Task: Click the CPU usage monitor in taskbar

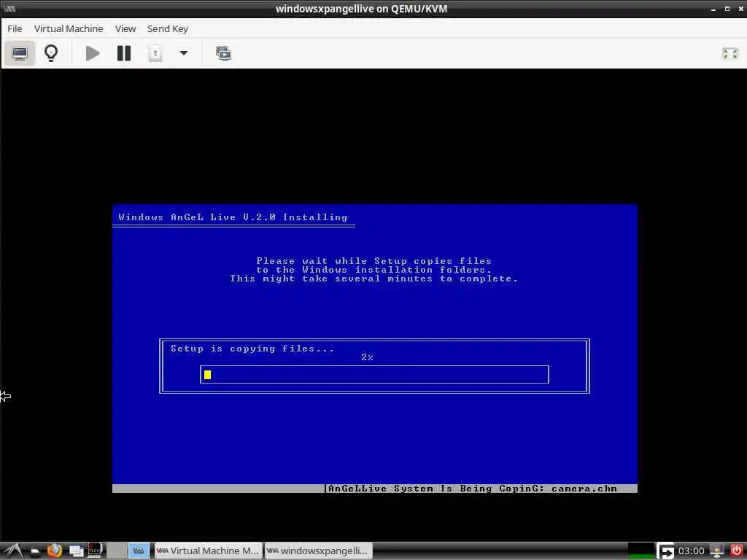Action: (x=640, y=551)
